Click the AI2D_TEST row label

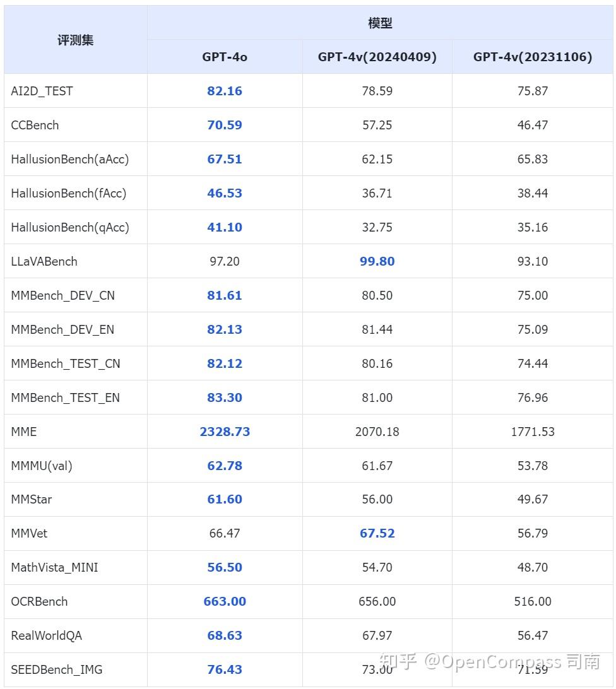[42, 91]
